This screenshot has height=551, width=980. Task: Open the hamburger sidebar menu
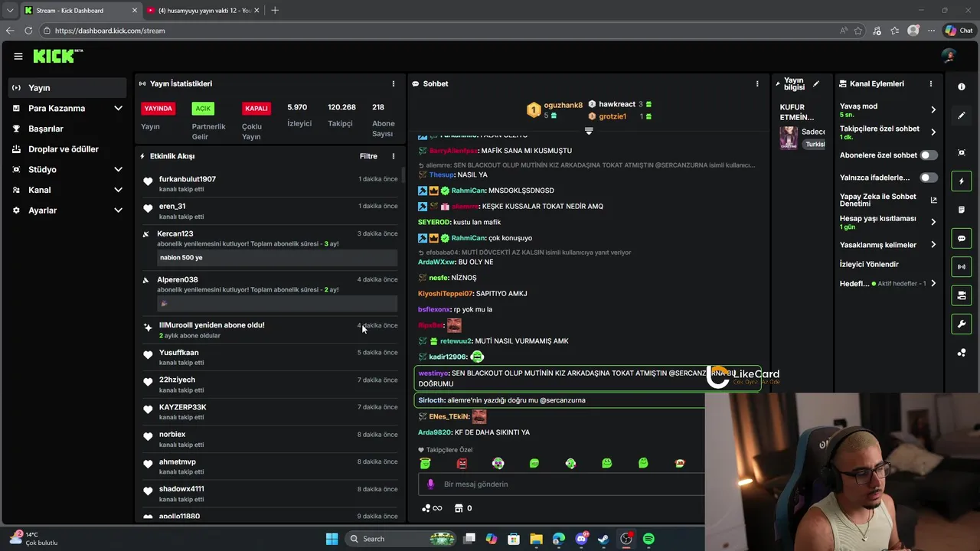(x=18, y=56)
